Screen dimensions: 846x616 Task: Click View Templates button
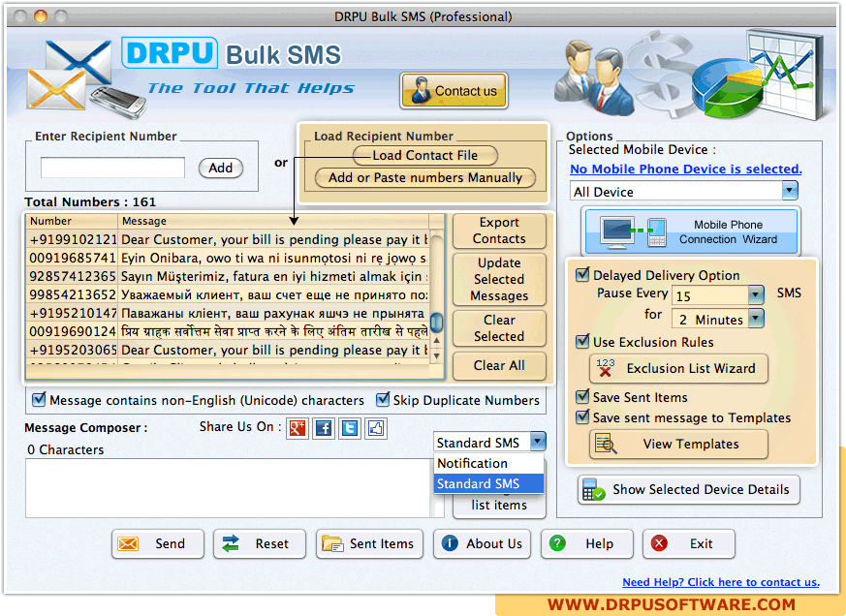coord(678,444)
